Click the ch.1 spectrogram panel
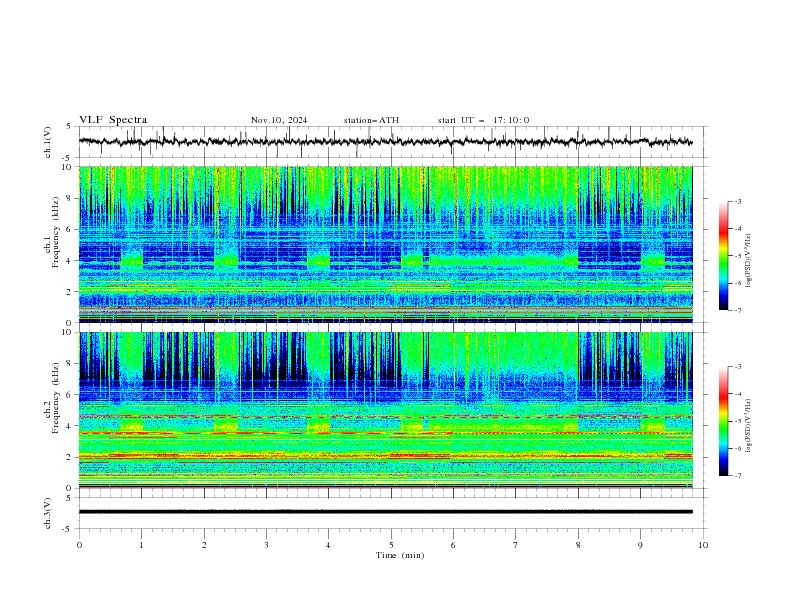792x612 pixels. coord(386,244)
